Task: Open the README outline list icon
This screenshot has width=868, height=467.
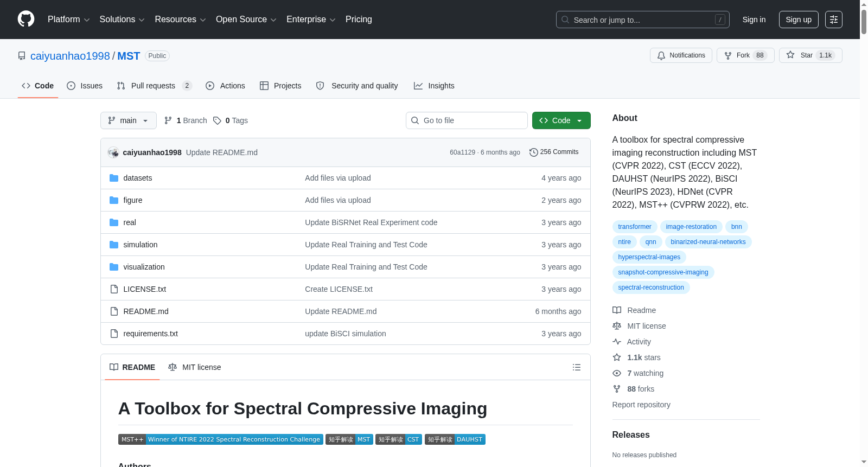Action: tap(577, 367)
